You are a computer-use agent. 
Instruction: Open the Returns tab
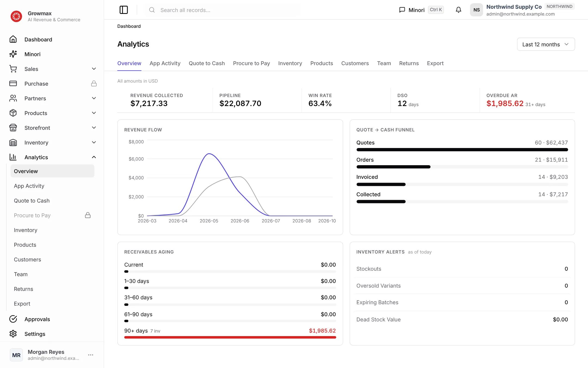[409, 63]
